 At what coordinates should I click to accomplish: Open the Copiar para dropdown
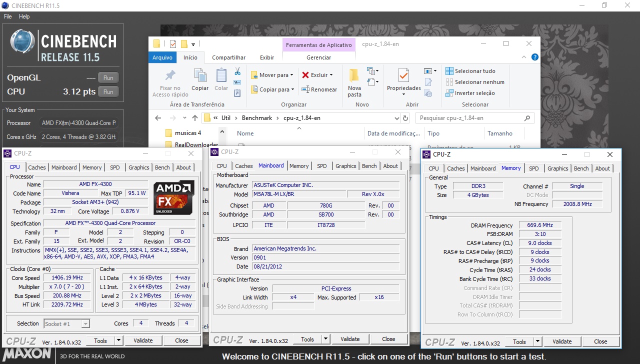click(272, 89)
